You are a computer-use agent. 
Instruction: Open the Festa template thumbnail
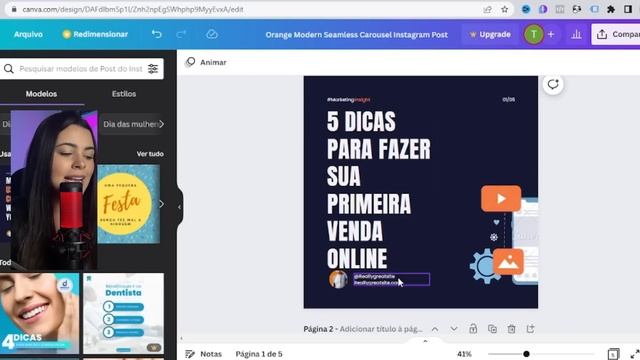[x=129, y=204]
